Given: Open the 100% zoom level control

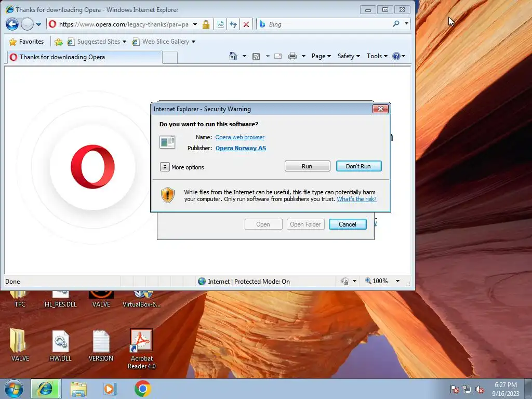Looking at the screenshot, I should tap(377, 281).
